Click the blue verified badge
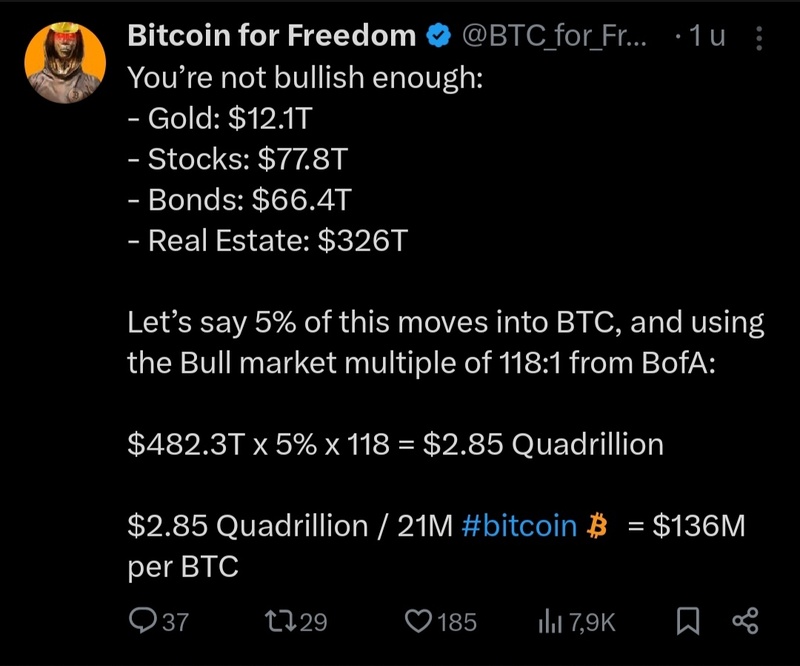The width and height of the screenshot is (800, 666). coord(437,37)
